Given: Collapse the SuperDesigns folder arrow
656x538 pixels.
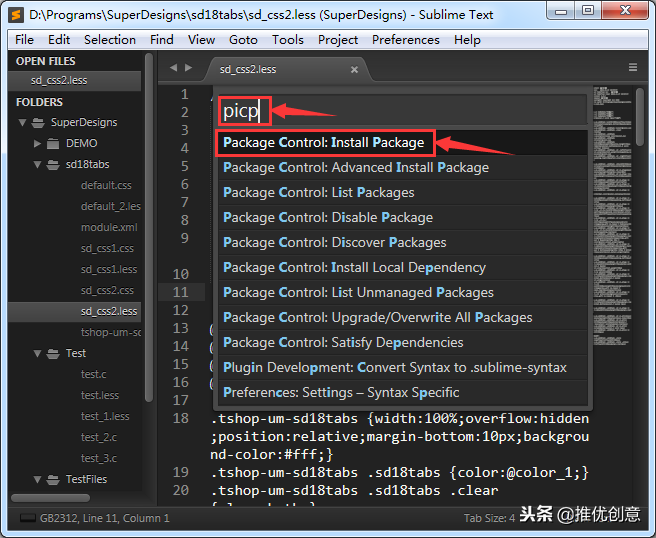Looking at the screenshot, I should coord(23,123).
